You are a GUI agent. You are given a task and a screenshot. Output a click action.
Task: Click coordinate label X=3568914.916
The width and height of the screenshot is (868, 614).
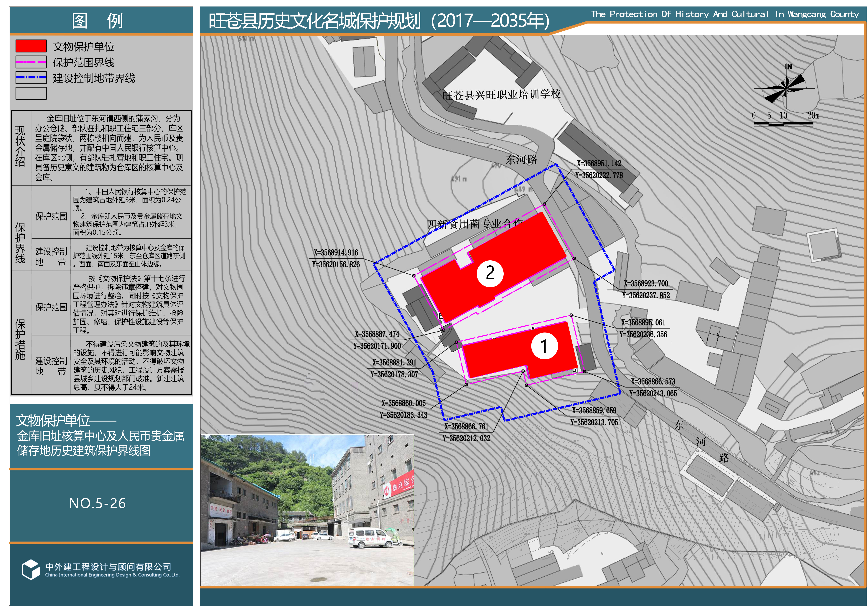336,253
